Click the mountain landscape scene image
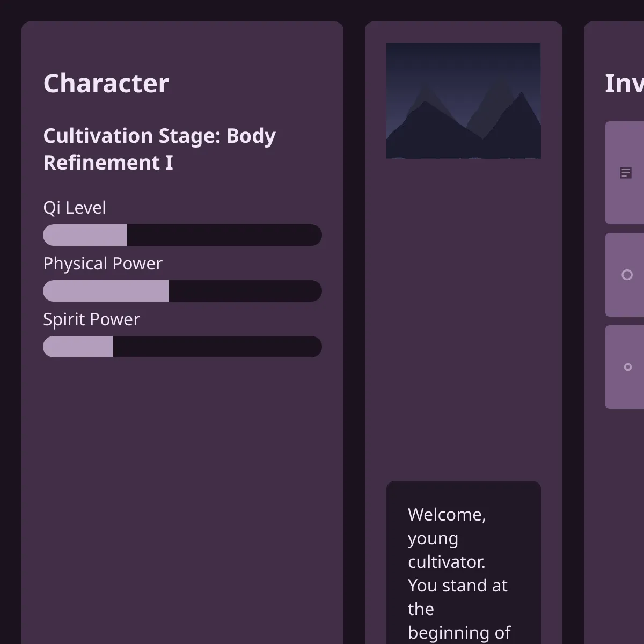The image size is (644, 644). click(x=463, y=101)
